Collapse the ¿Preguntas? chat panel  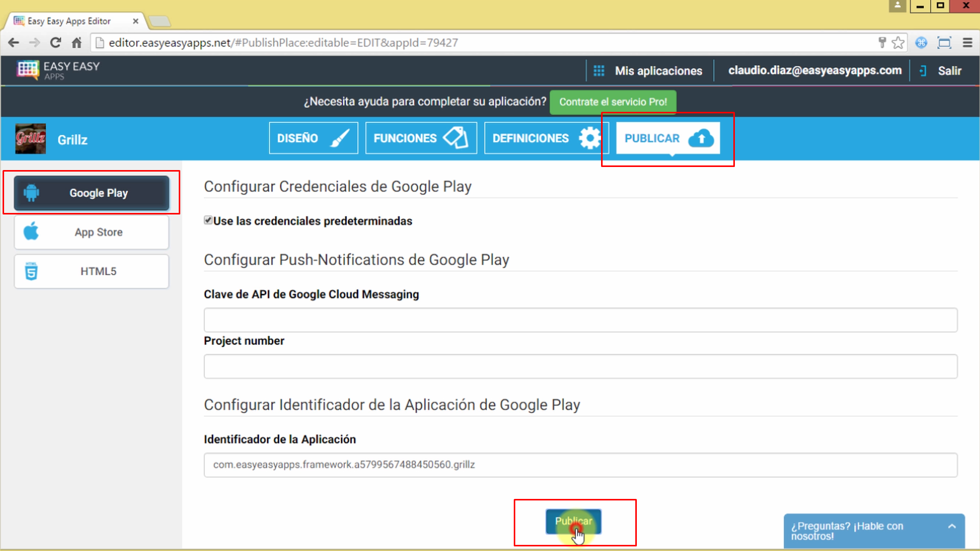(x=951, y=526)
